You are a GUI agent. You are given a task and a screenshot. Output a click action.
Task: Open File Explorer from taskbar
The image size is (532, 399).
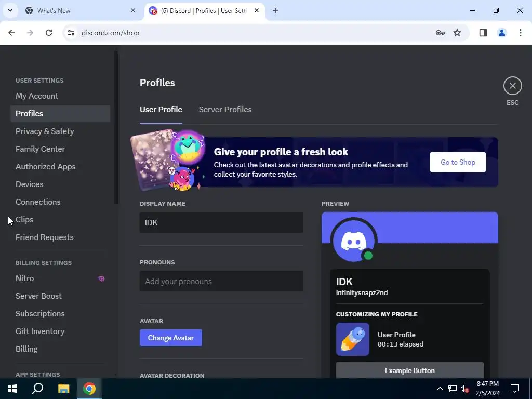[63, 389]
